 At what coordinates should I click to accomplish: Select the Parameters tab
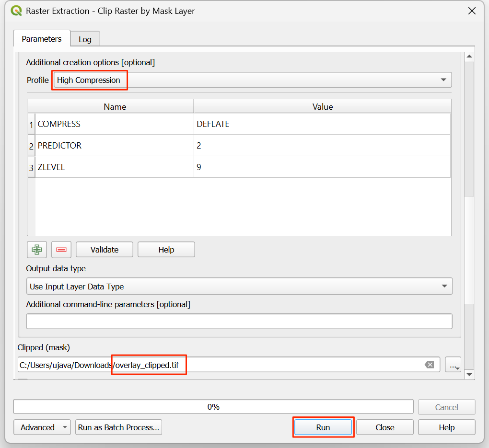pyautogui.click(x=42, y=39)
